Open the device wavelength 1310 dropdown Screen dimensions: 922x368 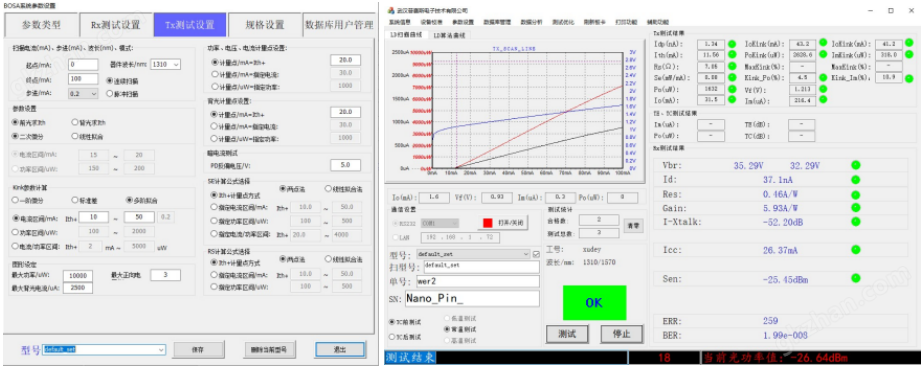pyautogui.click(x=166, y=64)
